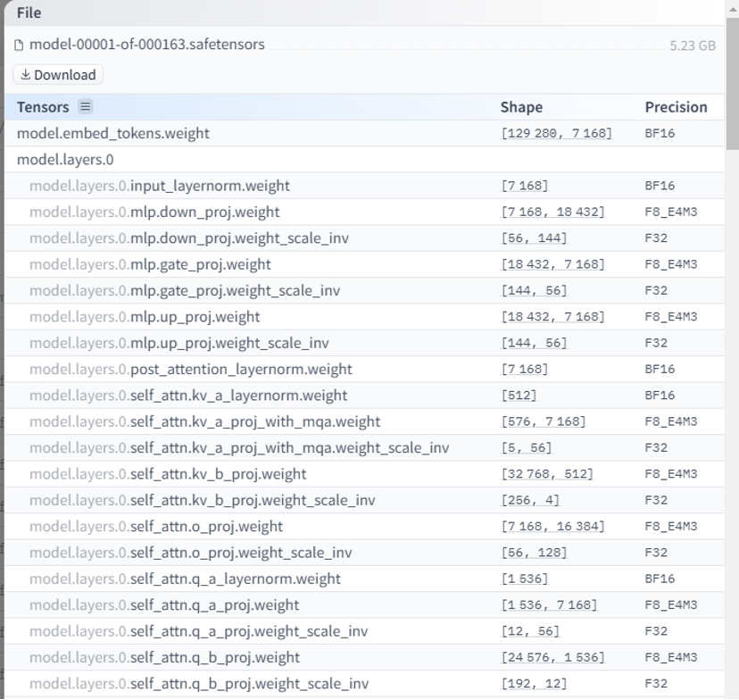Select self_attn.q_b_proj.weight_scale_inv row
739x700 pixels.
click(364, 684)
